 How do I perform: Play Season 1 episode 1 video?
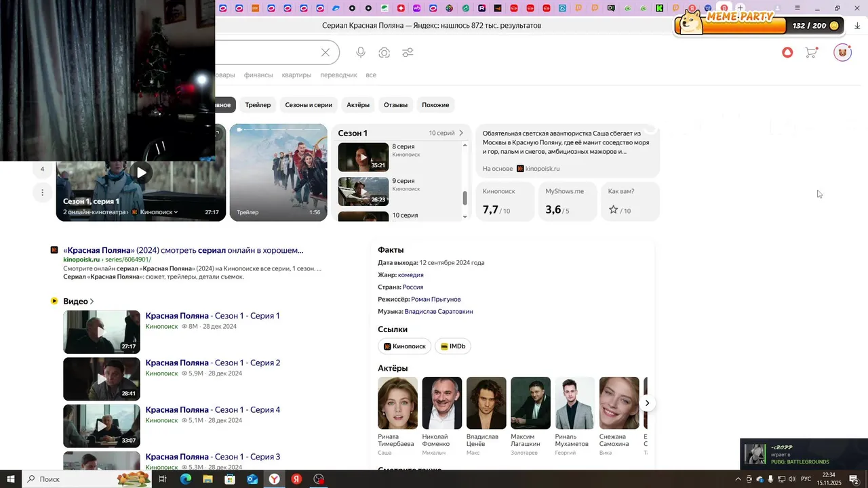point(141,172)
